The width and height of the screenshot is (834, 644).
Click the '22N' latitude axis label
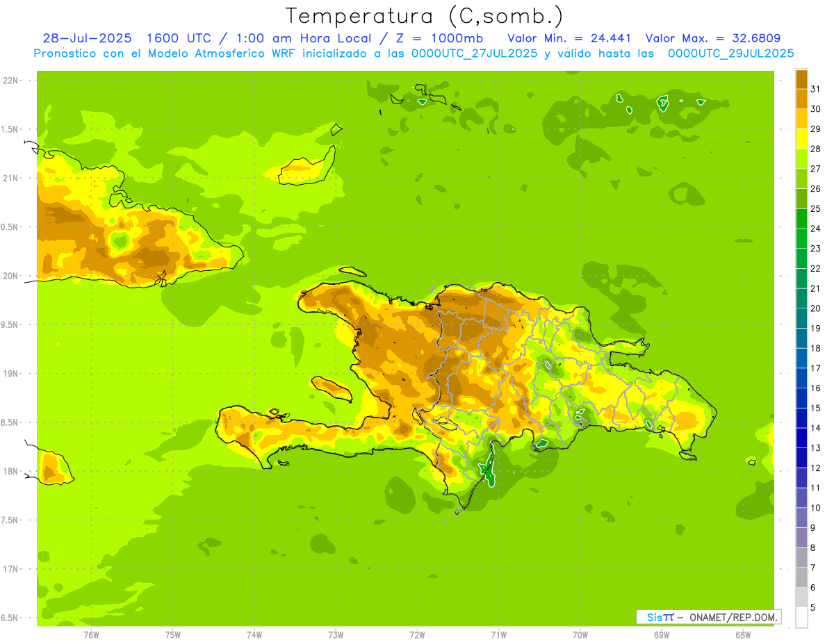tap(10, 81)
